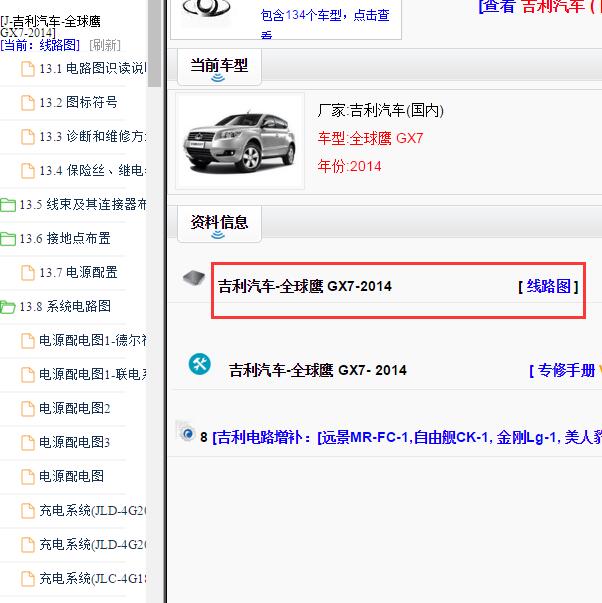The height and width of the screenshot is (603, 602).
Task: Click the gray book icon
Action: tap(194, 278)
